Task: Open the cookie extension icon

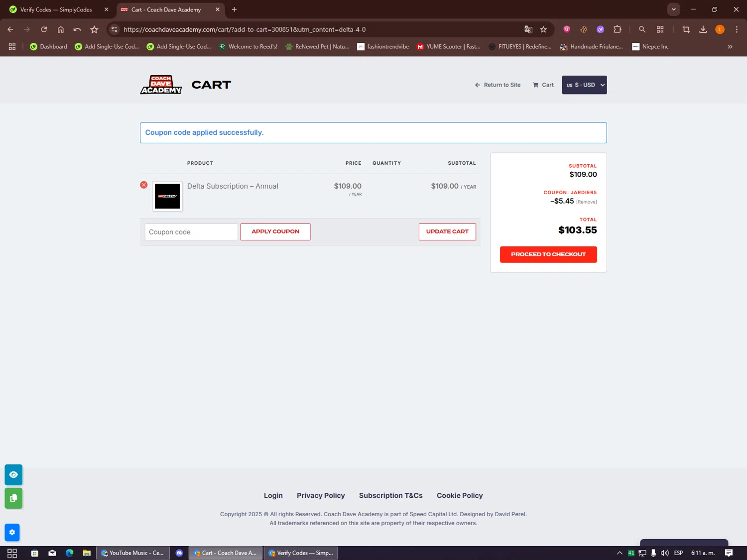Action: [584, 29]
